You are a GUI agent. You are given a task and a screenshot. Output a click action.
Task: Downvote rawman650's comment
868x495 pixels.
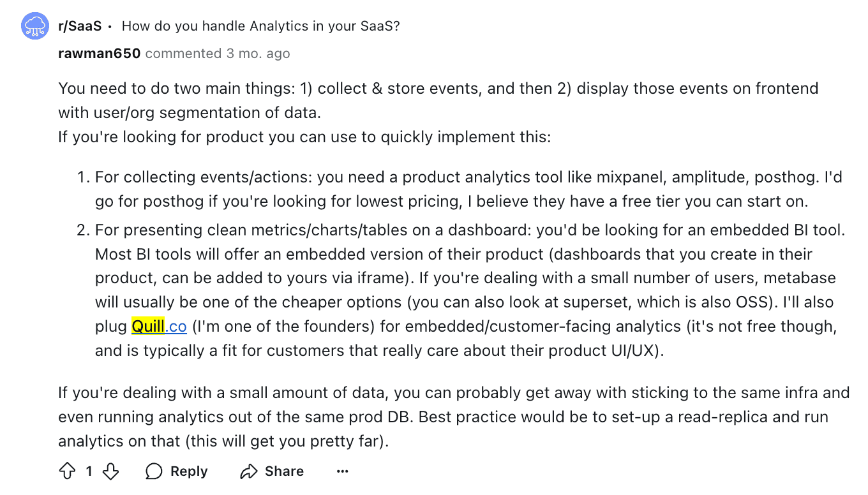coord(111,471)
